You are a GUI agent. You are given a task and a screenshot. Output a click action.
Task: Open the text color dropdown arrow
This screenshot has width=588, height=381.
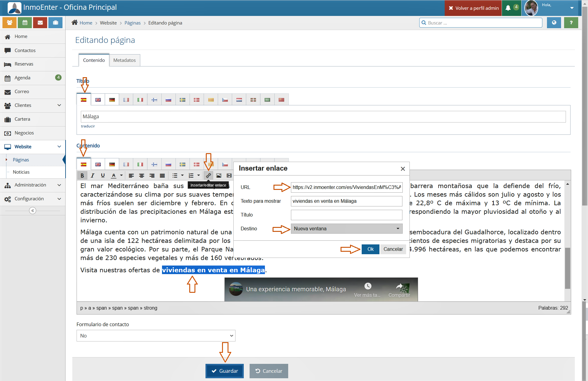(x=121, y=175)
